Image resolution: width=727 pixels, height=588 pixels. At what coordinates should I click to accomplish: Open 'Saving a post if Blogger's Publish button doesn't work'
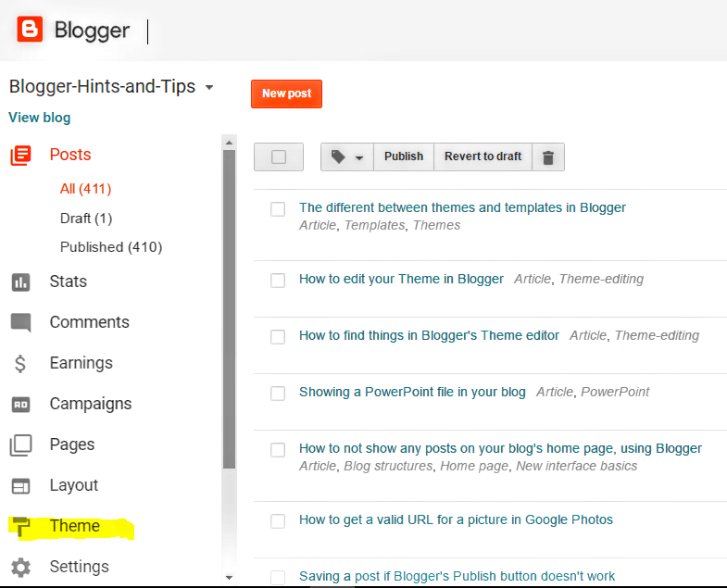click(x=457, y=576)
